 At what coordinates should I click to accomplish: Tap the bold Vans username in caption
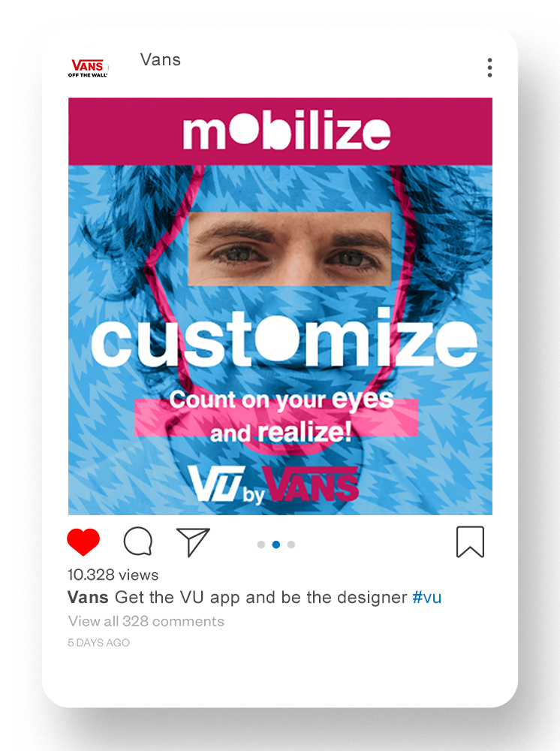click(88, 597)
